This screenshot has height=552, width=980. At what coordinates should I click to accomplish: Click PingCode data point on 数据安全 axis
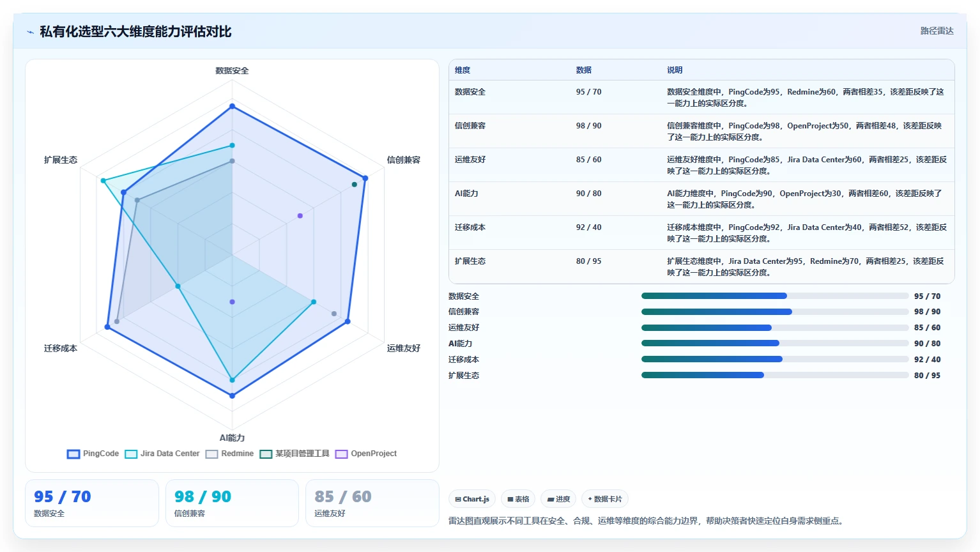pyautogui.click(x=232, y=107)
